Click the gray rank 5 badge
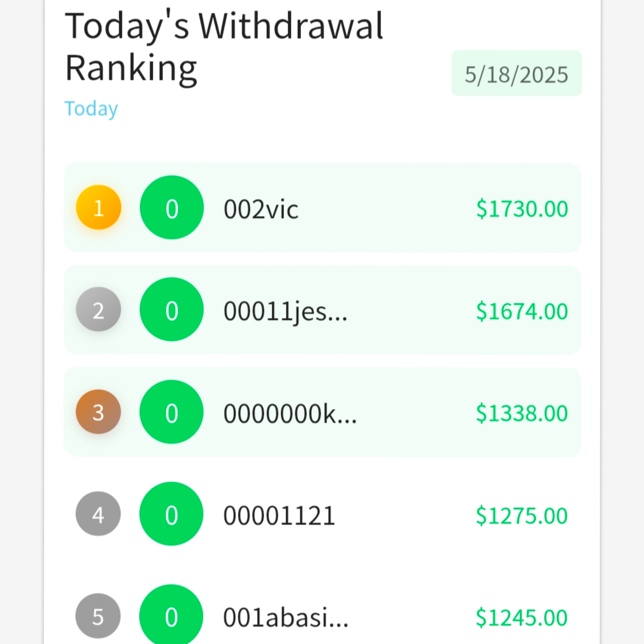The height and width of the screenshot is (644, 644). click(x=98, y=616)
